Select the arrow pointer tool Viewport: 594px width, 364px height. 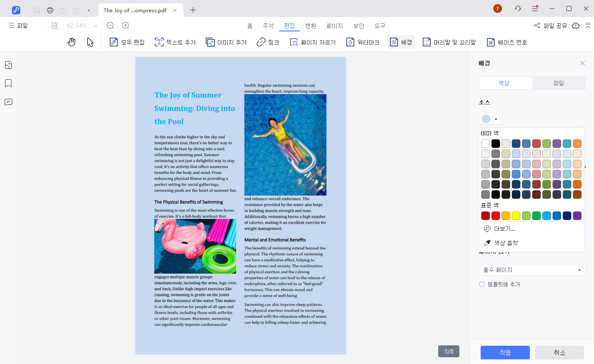pyautogui.click(x=90, y=42)
